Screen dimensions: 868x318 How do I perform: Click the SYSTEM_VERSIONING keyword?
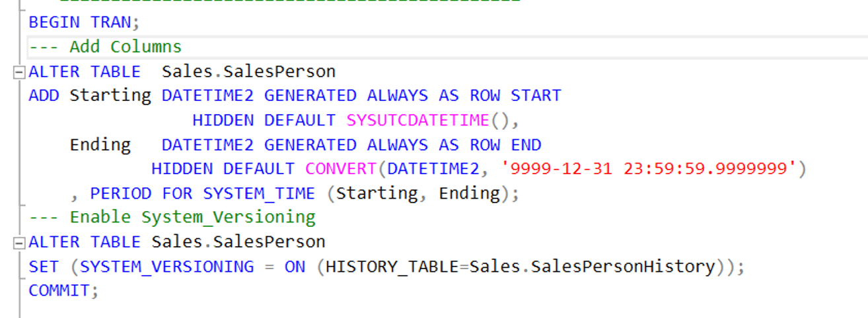pos(166,267)
